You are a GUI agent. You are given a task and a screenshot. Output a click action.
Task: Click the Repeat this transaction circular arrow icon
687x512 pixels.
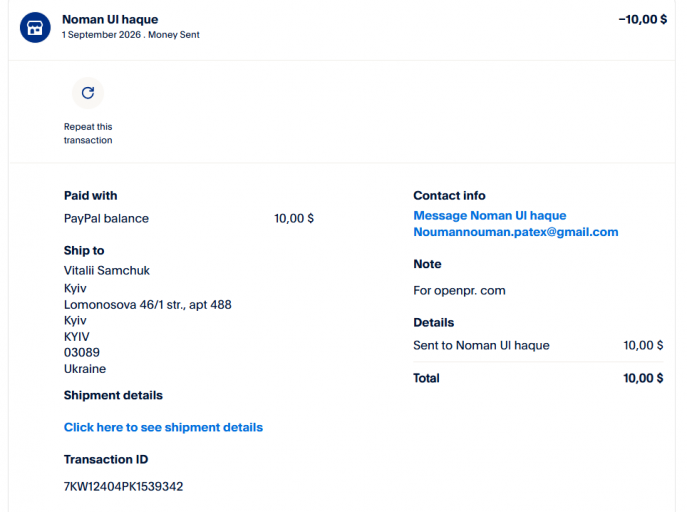click(x=88, y=93)
